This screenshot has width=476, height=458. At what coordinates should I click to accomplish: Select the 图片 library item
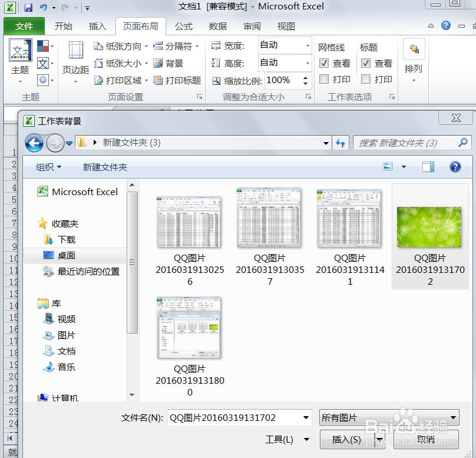pos(59,335)
